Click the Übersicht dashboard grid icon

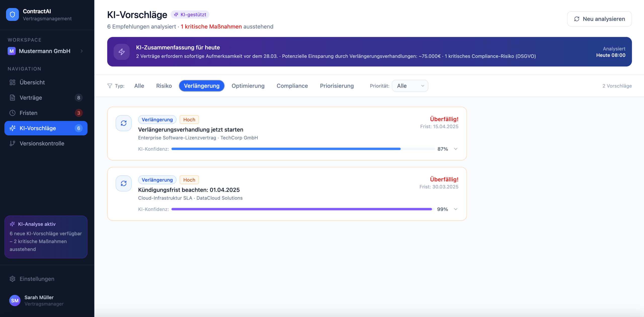click(12, 82)
